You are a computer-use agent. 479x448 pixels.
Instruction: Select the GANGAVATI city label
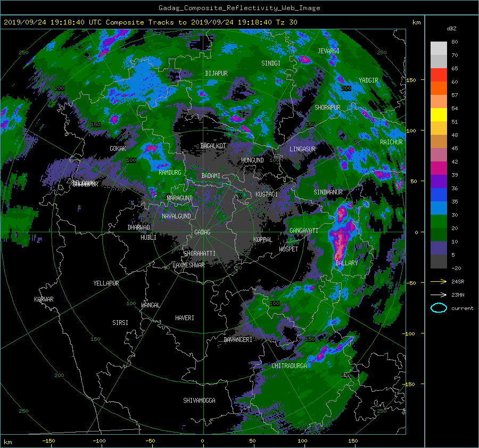click(304, 230)
